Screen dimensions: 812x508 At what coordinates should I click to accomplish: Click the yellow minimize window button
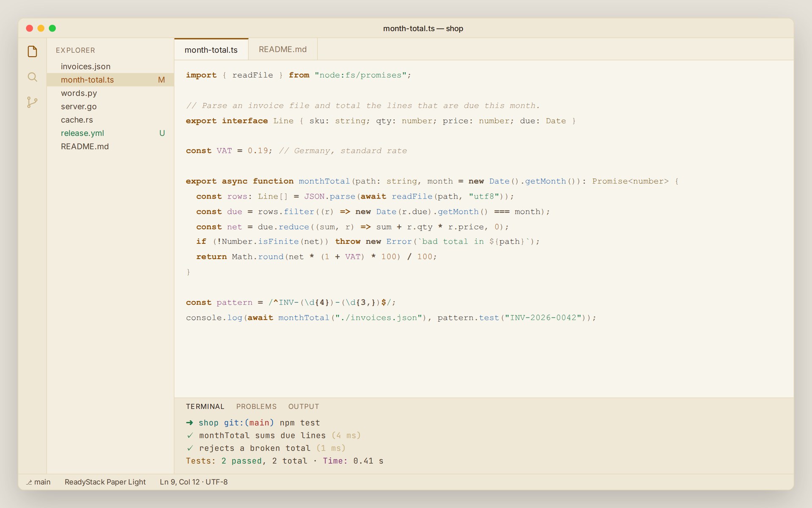41,28
